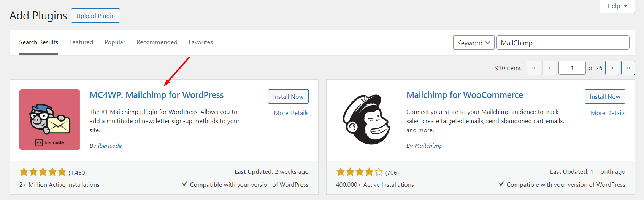Go to next page of results
The height and width of the screenshot is (200, 644).
[x=612, y=68]
